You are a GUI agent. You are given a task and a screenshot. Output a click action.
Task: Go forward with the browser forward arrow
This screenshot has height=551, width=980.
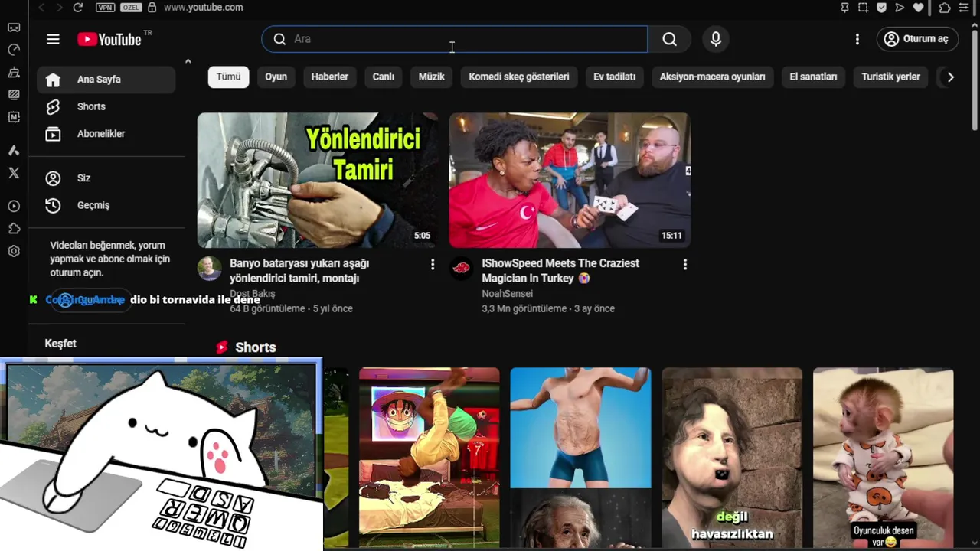point(58,8)
